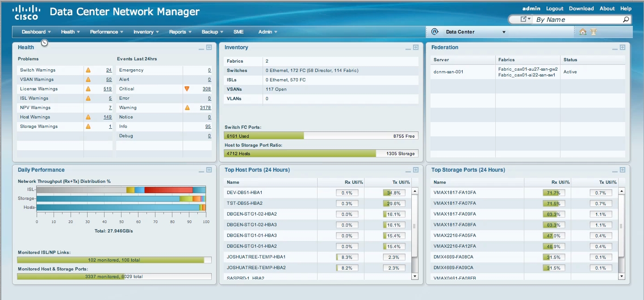The image size is (644, 300).
Task: Click the License Warnings warning triangle
Action: [88, 89]
